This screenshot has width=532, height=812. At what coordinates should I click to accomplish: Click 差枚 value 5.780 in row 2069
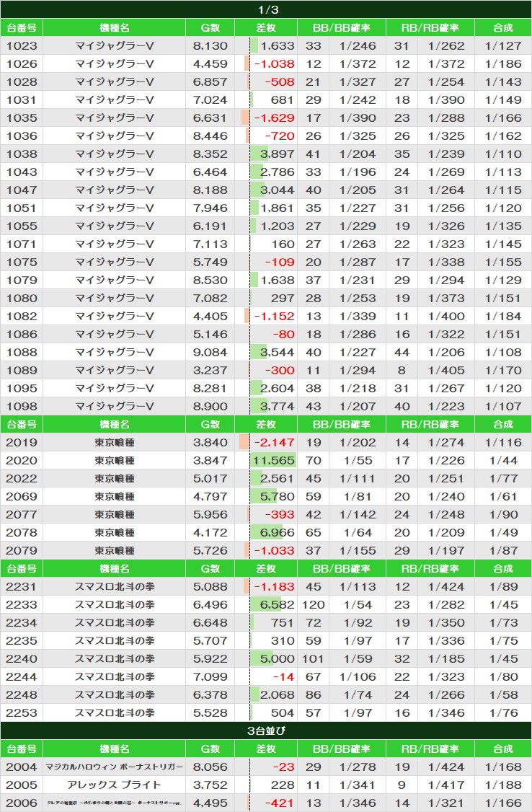click(278, 497)
